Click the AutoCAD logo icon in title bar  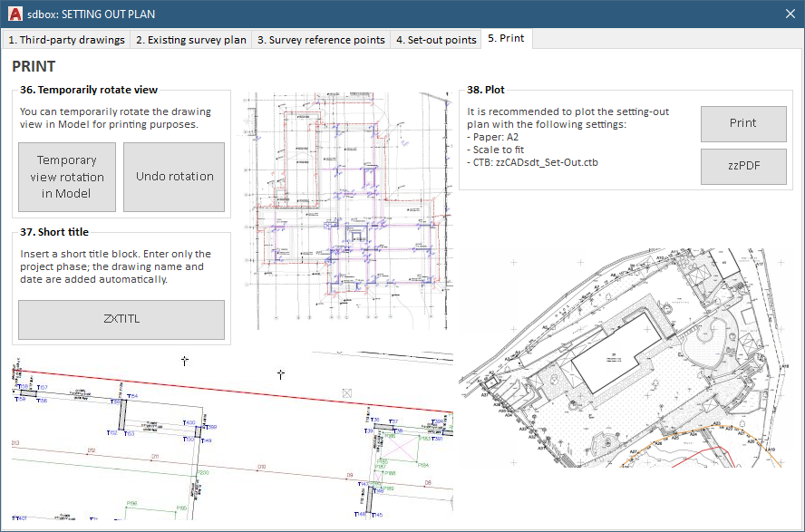click(15, 14)
